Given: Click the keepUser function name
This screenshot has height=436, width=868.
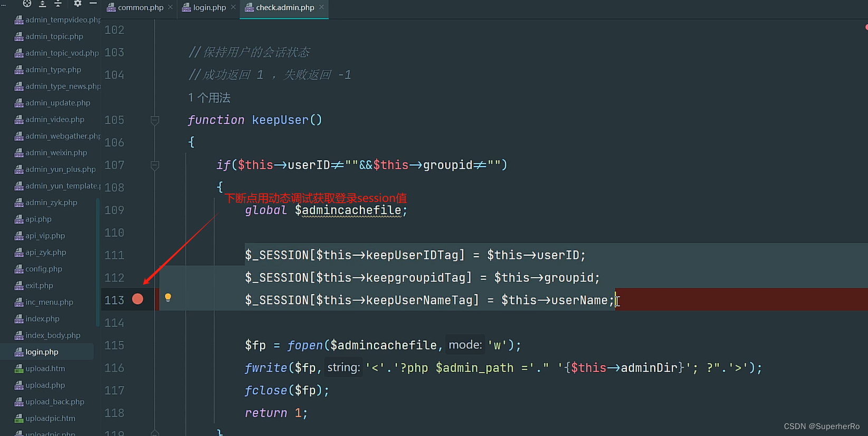Looking at the screenshot, I should point(280,120).
